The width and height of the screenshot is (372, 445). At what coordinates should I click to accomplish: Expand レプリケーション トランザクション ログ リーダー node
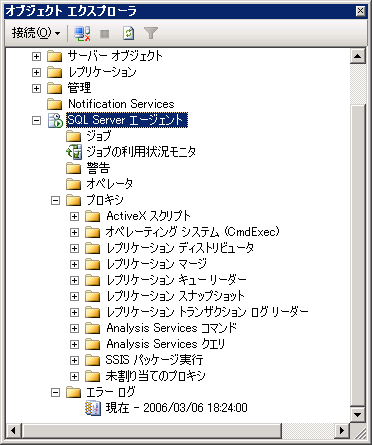click(74, 312)
